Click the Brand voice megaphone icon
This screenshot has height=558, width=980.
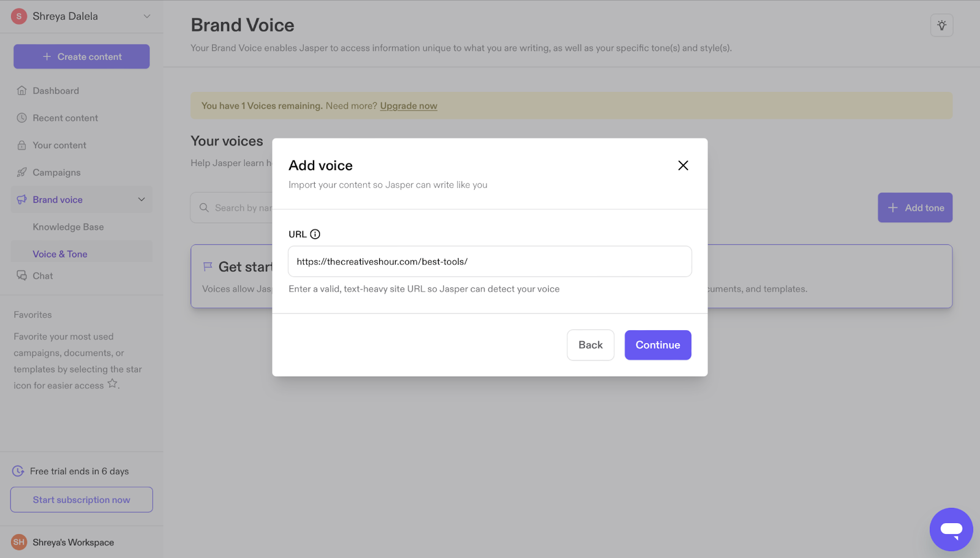pyautogui.click(x=21, y=200)
